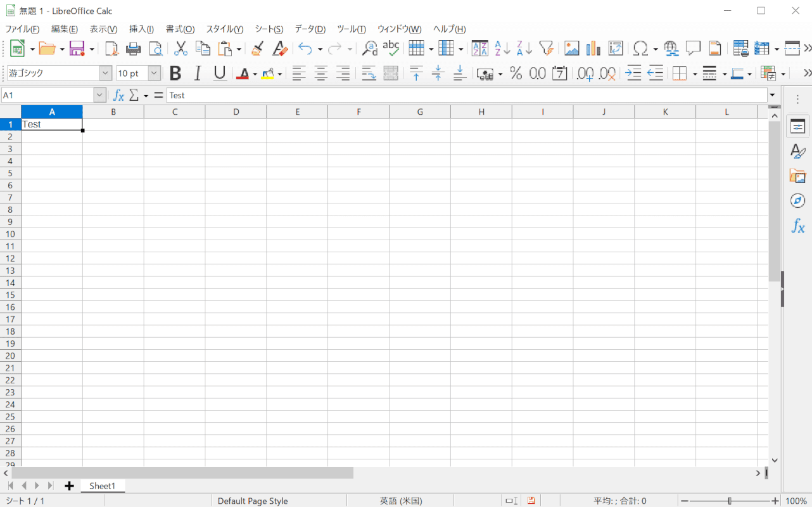Open sidebar Functions fx panel

[797, 226]
